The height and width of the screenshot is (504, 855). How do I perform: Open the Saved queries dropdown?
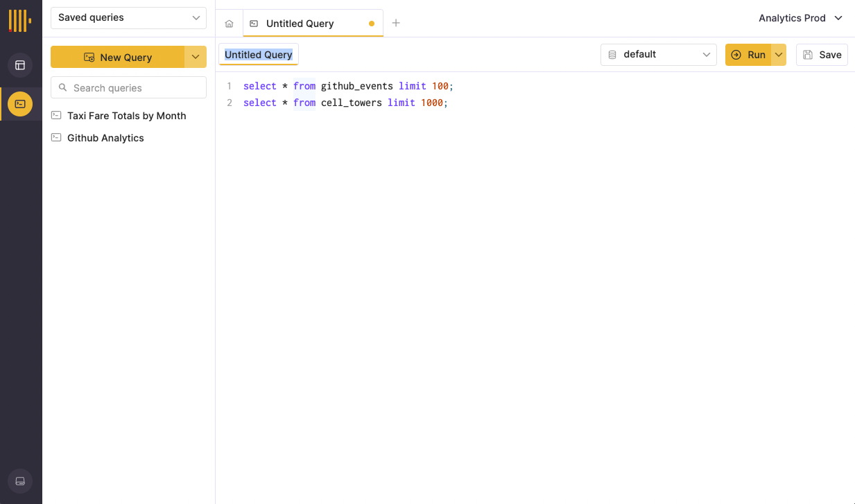[x=128, y=18]
